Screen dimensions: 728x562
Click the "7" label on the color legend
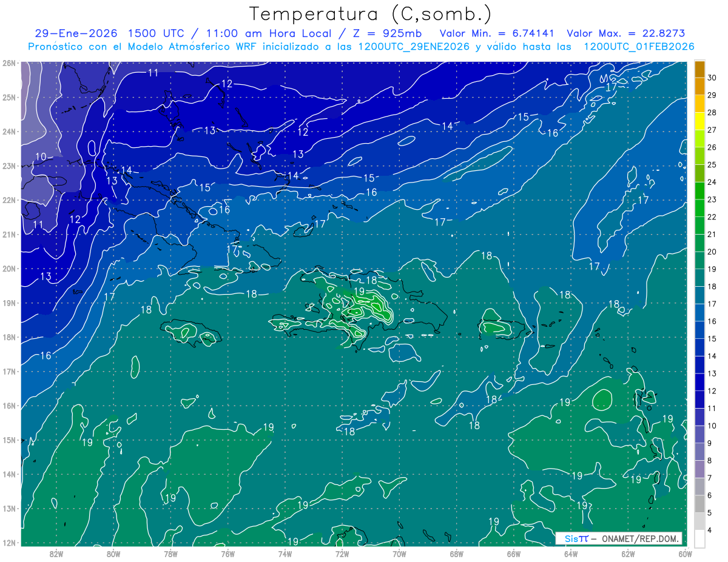pyautogui.click(x=710, y=478)
